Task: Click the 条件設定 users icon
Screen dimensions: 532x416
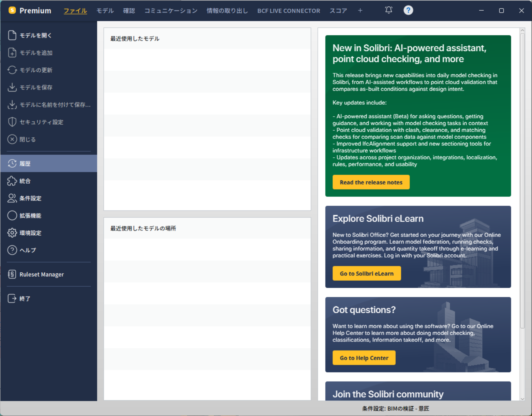Action: click(x=12, y=198)
